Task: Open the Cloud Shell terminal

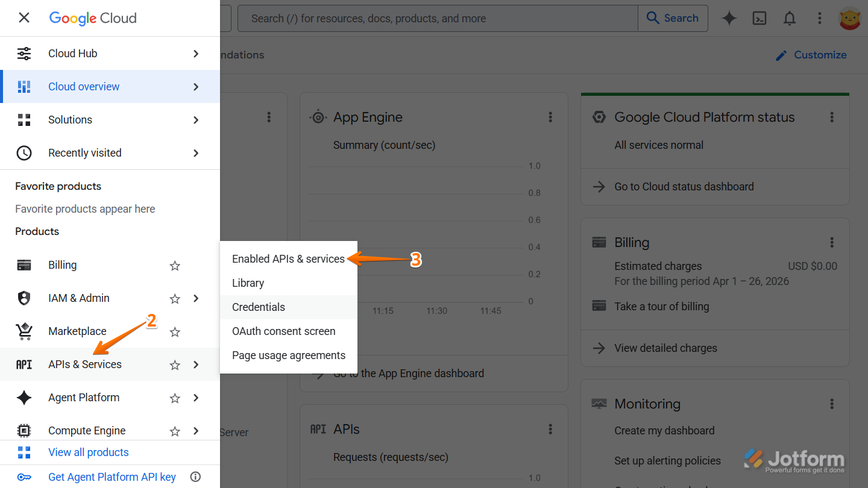Action: 759,18
